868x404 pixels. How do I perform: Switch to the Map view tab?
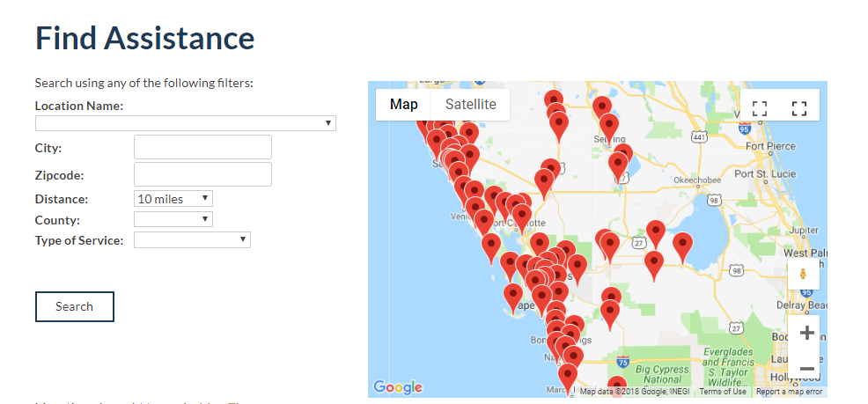[404, 105]
